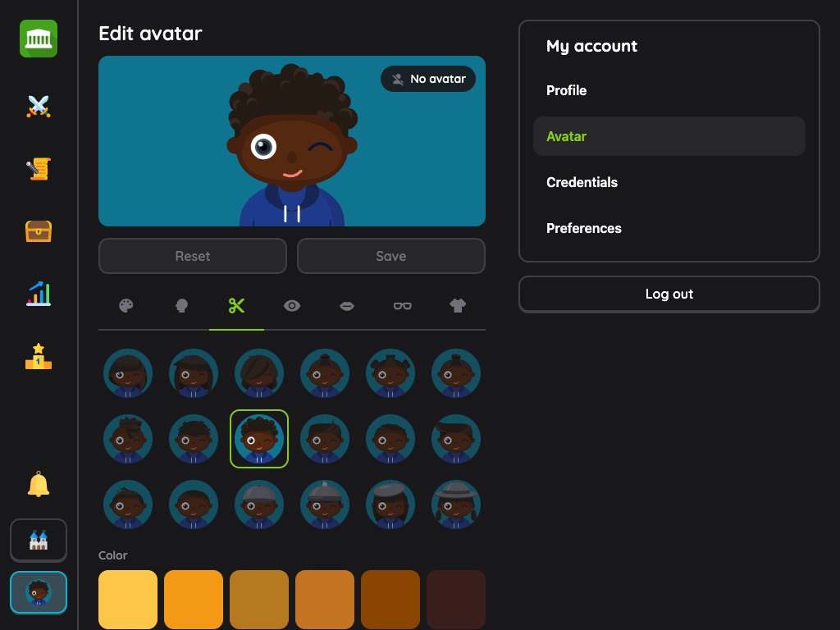Viewport: 840px width, 630px height.
Task: Choose the gray beanie hat style
Action: pyautogui.click(x=259, y=504)
